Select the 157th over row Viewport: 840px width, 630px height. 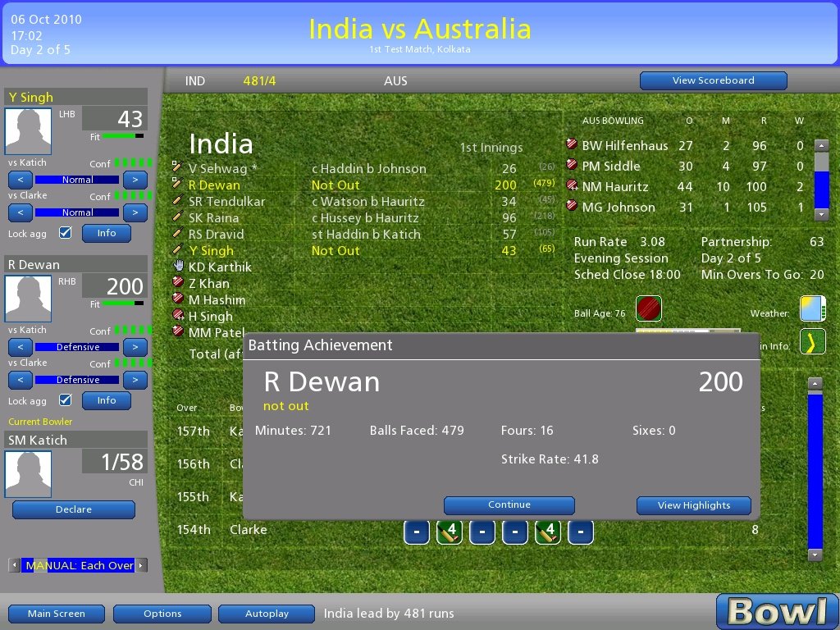click(209, 431)
